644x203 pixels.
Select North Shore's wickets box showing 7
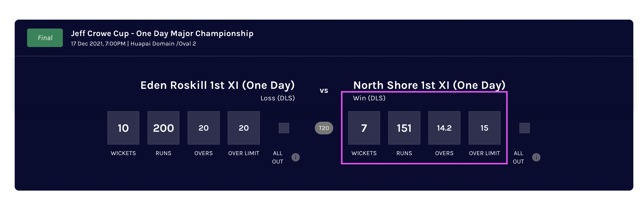pos(364,128)
